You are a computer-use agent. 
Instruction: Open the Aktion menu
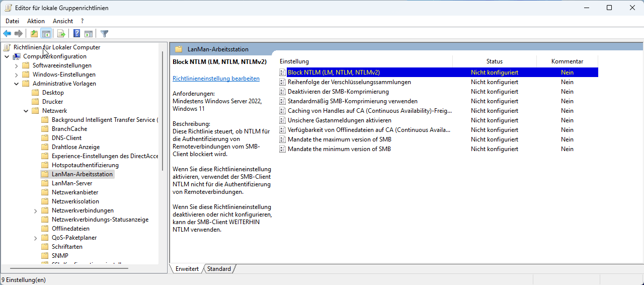click(36, 21)
